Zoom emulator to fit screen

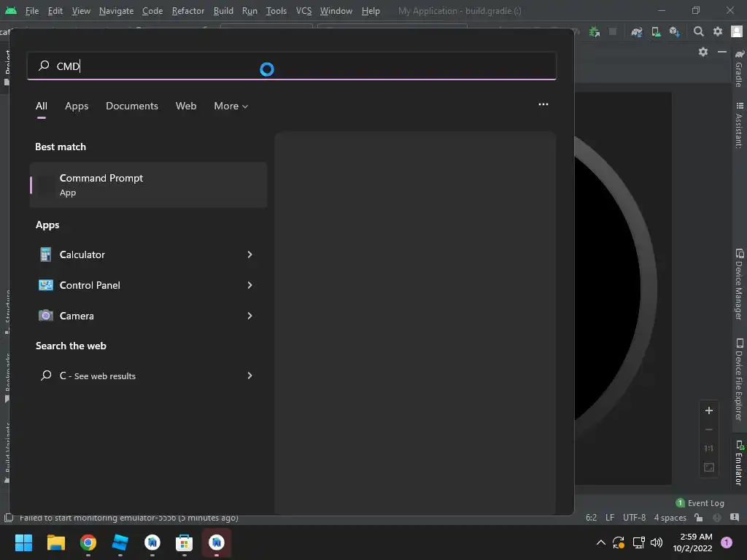(x=709, y=467)
